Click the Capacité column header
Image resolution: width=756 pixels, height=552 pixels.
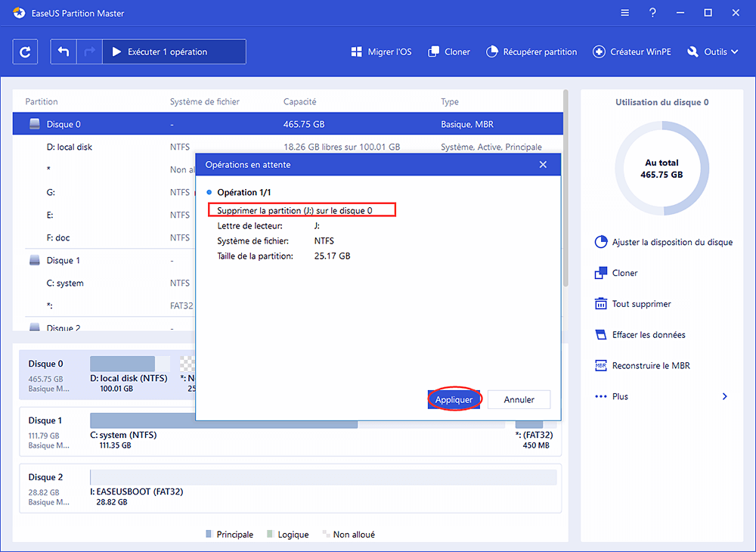point(300,102)
